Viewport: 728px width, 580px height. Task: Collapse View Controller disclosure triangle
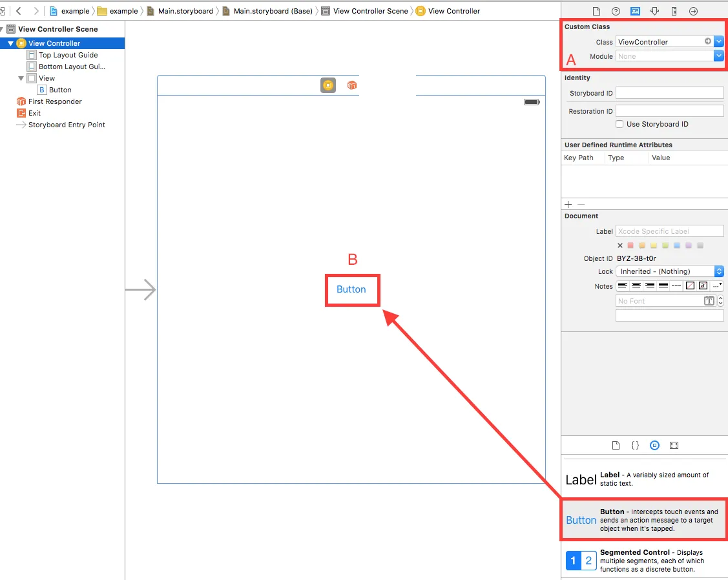click(11, 43)
